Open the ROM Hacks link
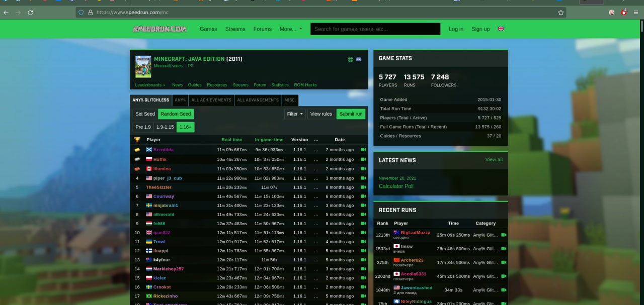644x305 pixels. click(x=305, y=85)
